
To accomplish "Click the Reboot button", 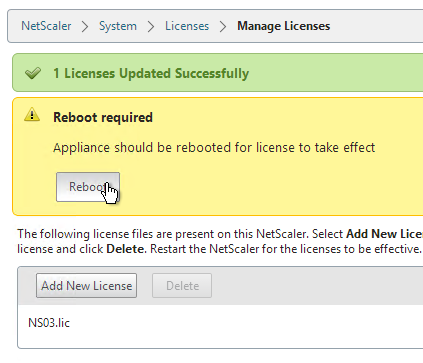I will [88, 187].
